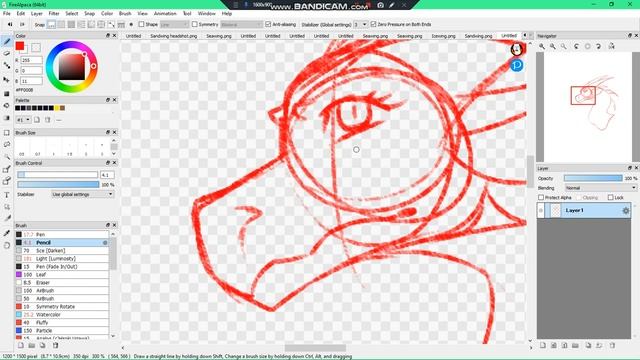Select the Hand tool at toolbar bottom

pos(7,245)
